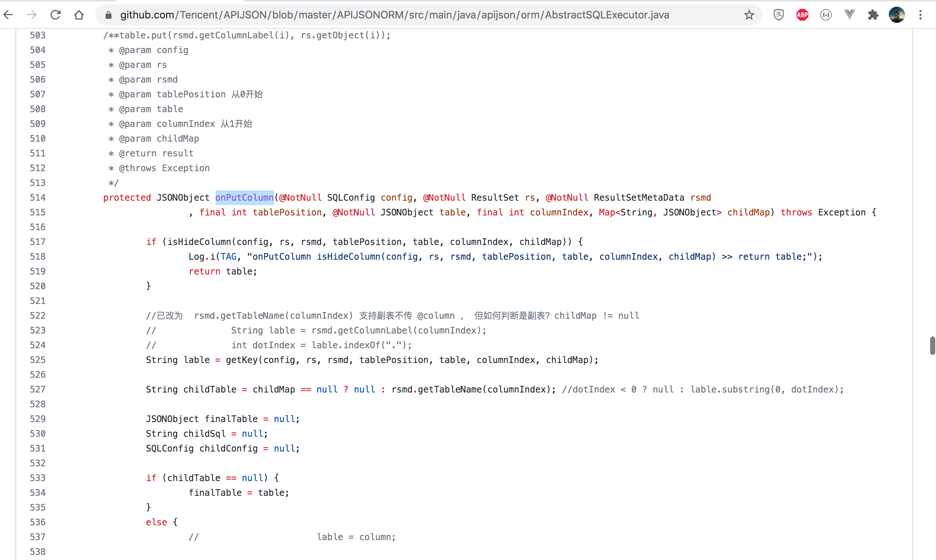
Task: Click the browser back arrow
Action: (8, 15)
